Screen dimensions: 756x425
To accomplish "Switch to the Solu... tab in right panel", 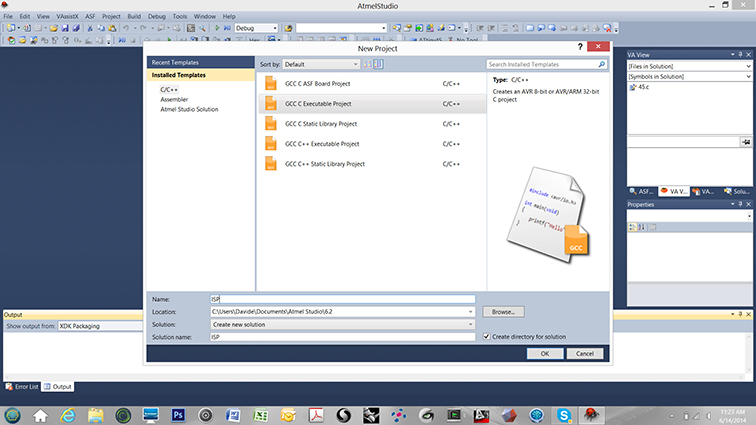I will pyautogui.click(x=737, y=192).
